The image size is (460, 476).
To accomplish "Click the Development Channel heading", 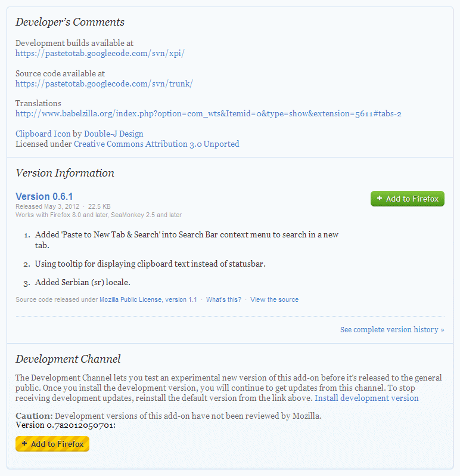I will pyautogui.click(x=68, y=359).
